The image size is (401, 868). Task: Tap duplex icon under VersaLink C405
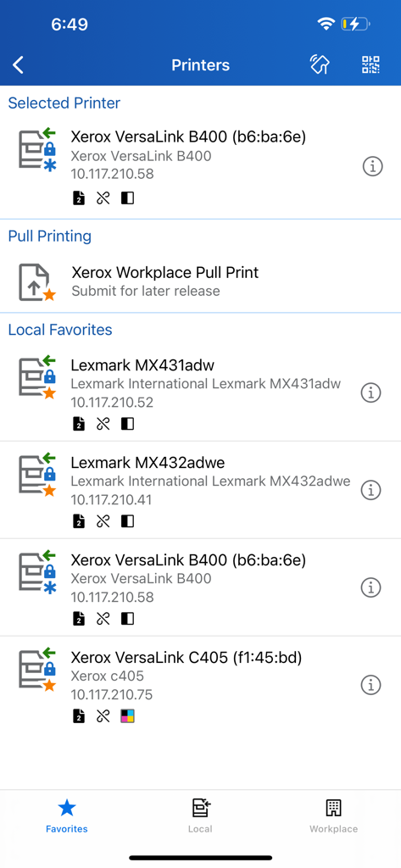79,716
